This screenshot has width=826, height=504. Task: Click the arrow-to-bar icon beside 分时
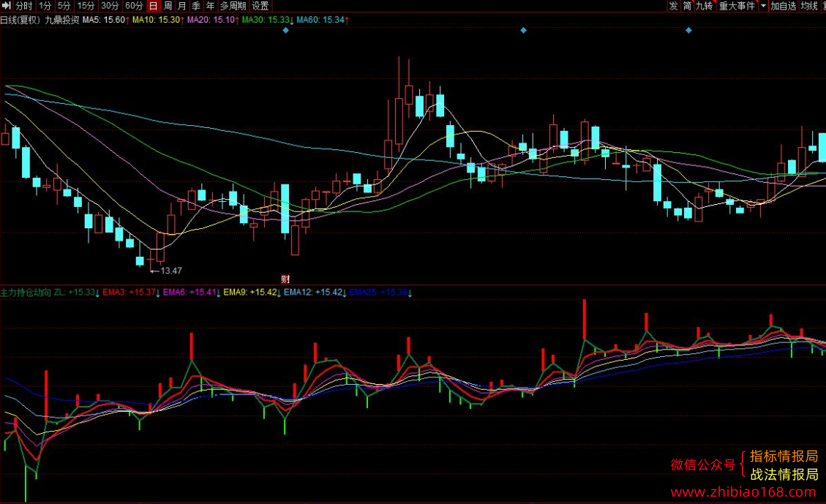[7, 6]
